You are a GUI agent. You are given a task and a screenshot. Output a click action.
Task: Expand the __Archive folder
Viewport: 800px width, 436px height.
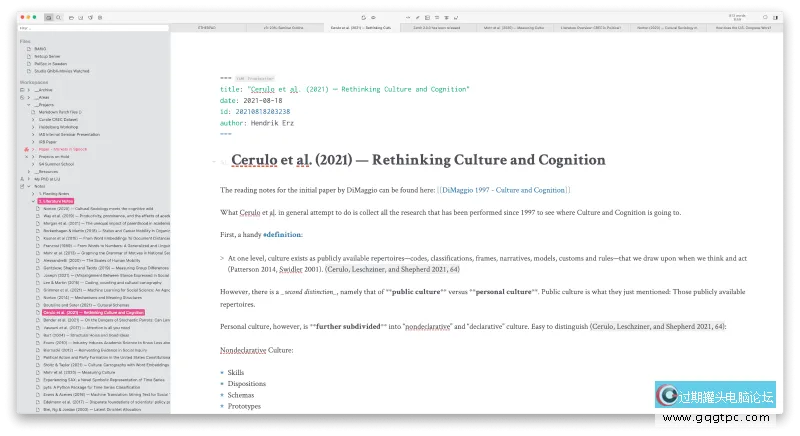coord(29,90)
